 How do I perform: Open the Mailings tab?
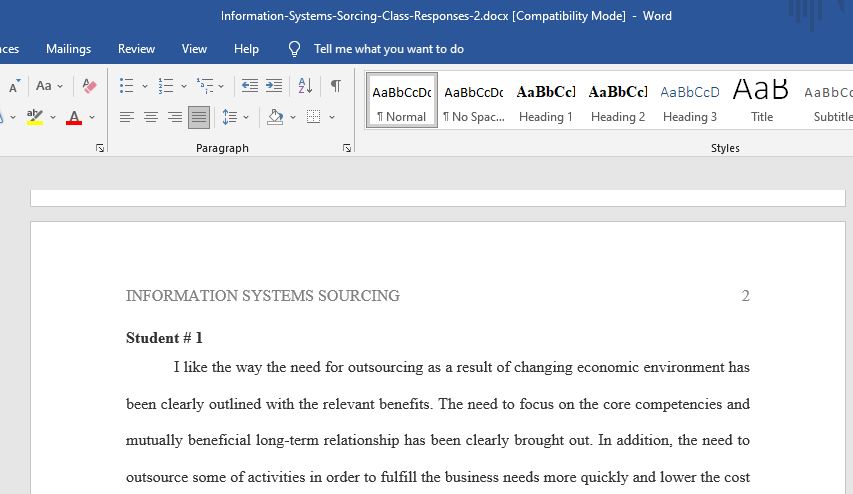69,49
